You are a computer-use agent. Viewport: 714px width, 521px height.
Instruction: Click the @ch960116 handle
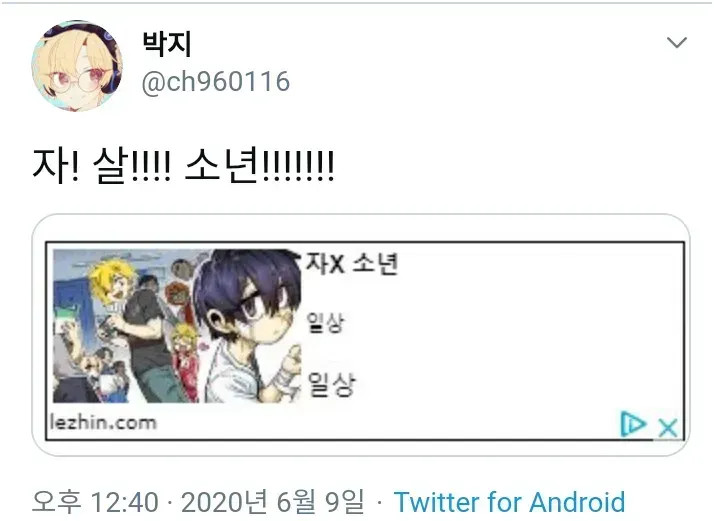[x=215, y=82]
